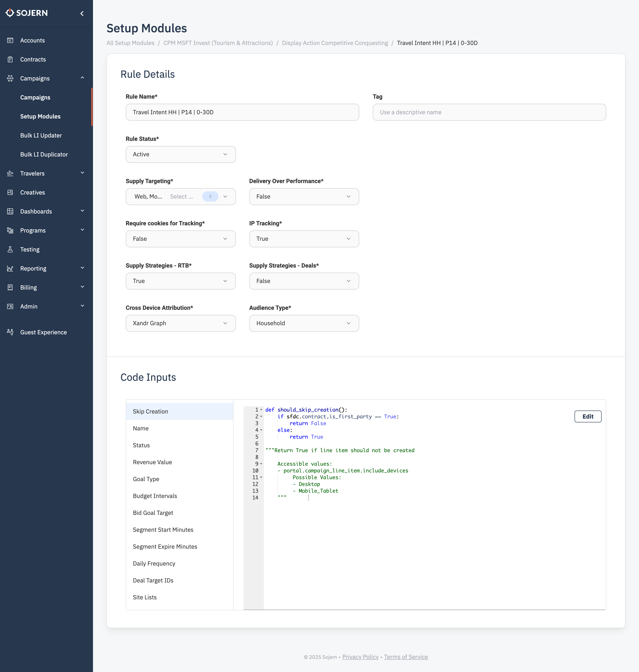Viewport: 639px width, 672px height.
Task: Open the Rule Status dropdown
Action: (x=180, y=154)
